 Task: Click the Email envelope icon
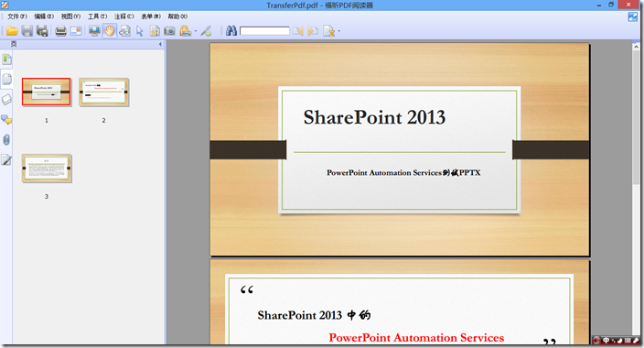(76, 31)
